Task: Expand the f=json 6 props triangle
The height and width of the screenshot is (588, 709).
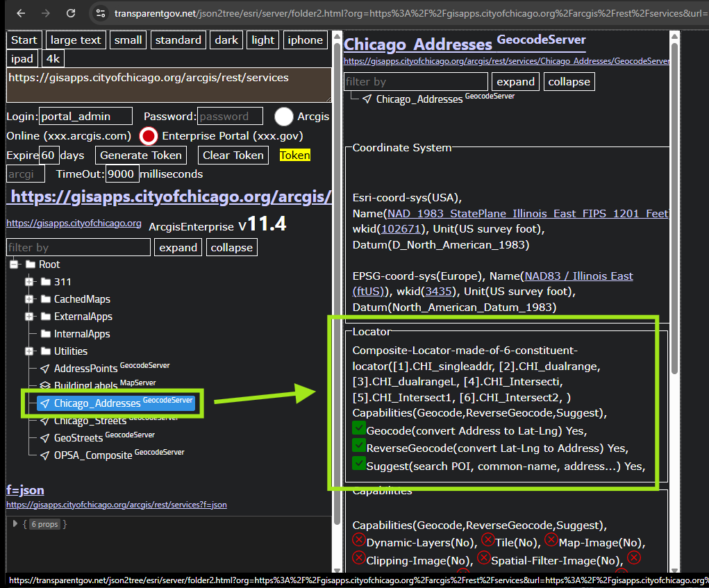Action: [15, 524]
